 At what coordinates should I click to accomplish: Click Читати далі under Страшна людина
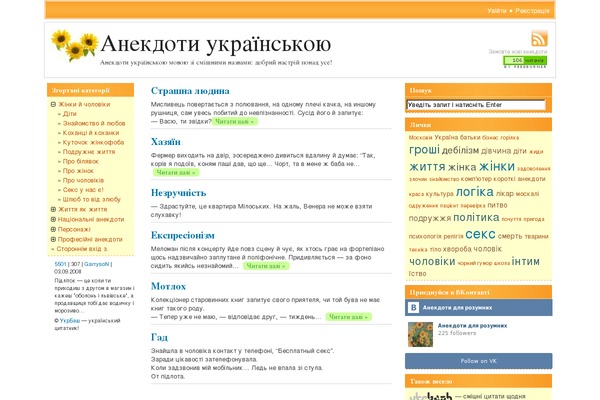coord(235,121)
